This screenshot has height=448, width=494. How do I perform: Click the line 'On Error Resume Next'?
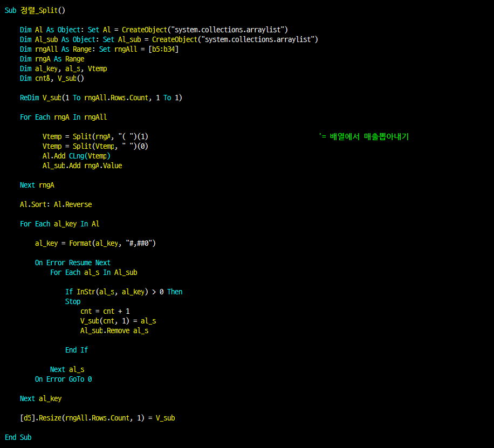click(73, 263)
